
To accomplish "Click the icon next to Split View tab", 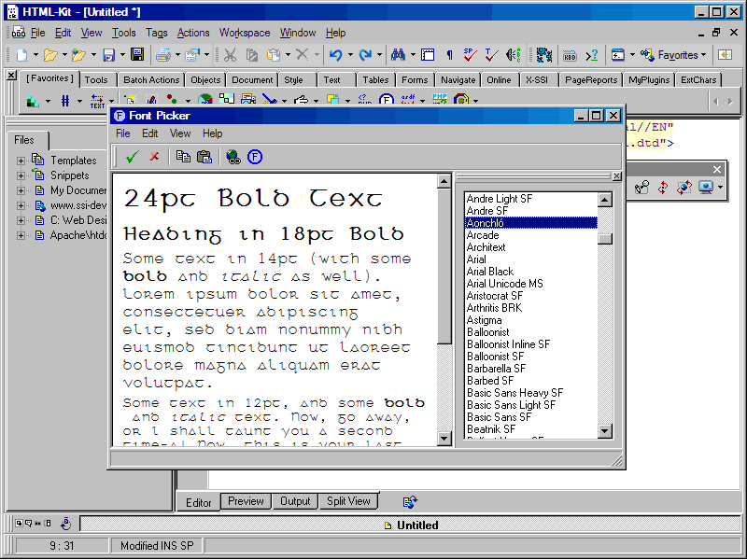I will click(410, 501).
